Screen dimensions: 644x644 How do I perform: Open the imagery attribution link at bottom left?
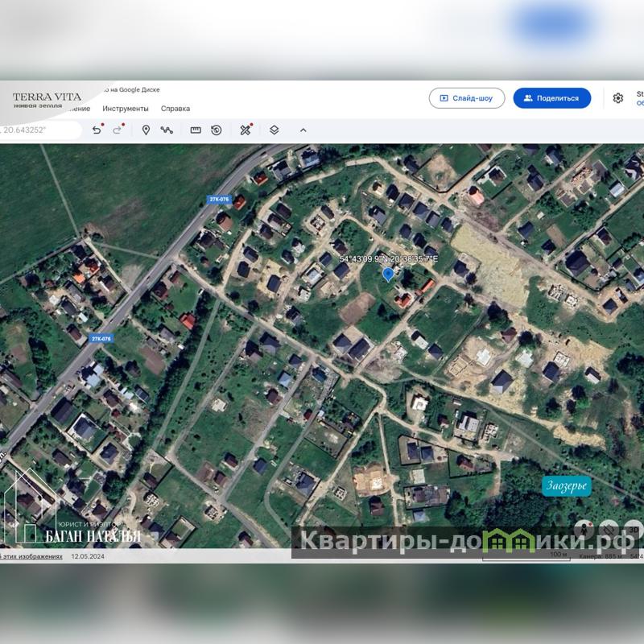32,556
